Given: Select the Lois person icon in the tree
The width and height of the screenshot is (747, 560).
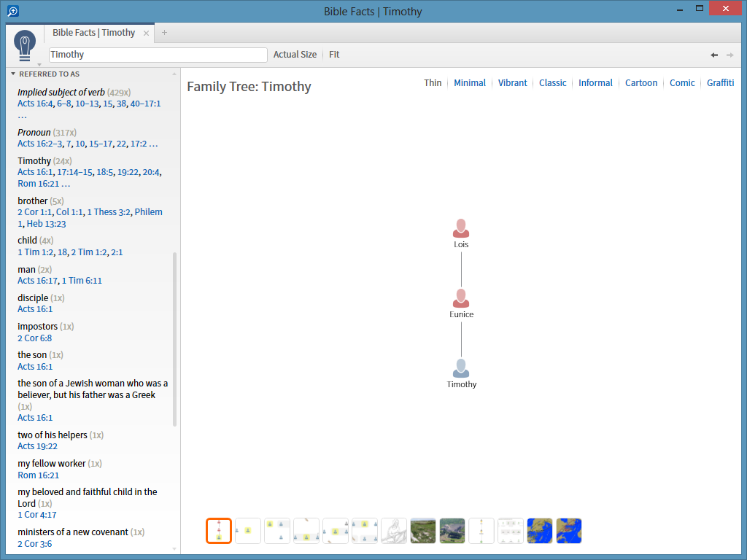Looking at the screenshot, I should coord(461,228).
